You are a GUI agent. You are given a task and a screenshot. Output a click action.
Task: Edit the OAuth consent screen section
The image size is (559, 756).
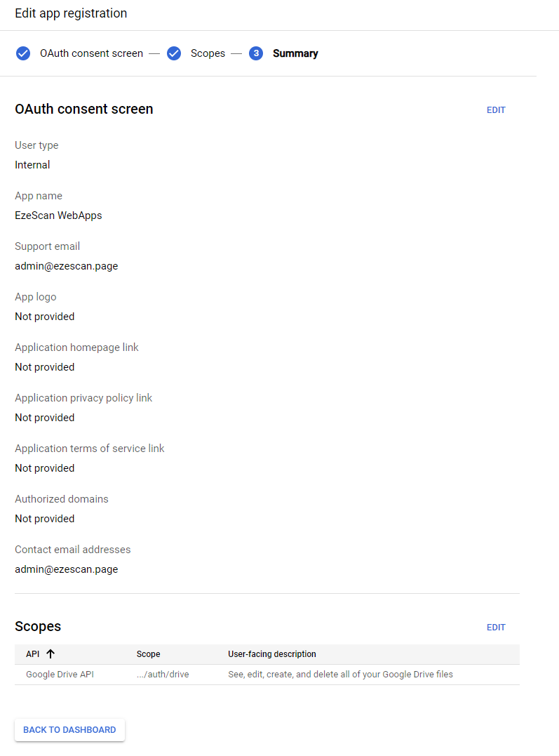(496, 110)
